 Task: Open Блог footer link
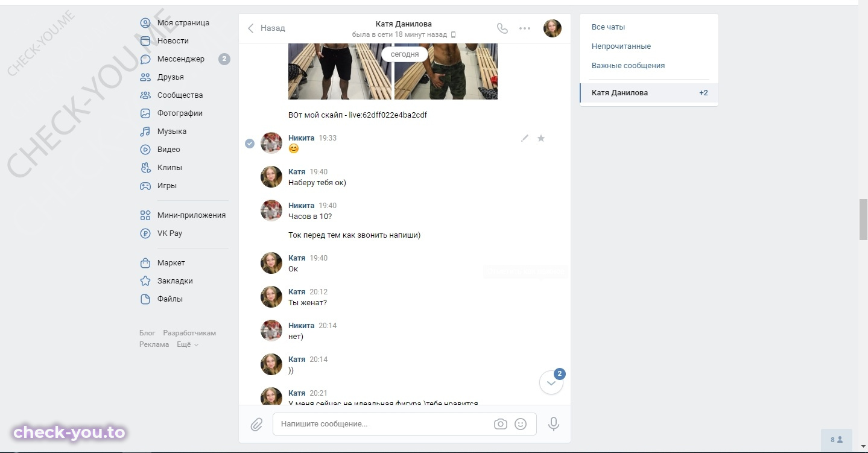[147, 333]
